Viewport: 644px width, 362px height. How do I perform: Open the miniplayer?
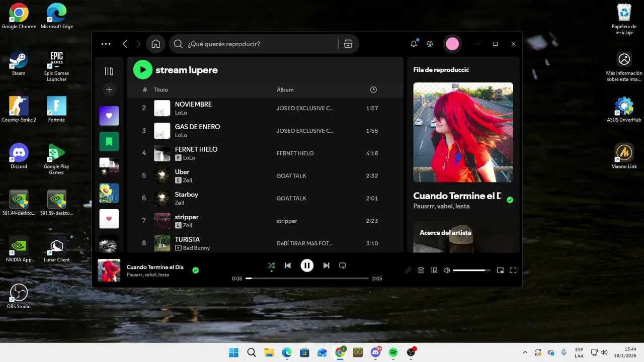click(500, 270)
